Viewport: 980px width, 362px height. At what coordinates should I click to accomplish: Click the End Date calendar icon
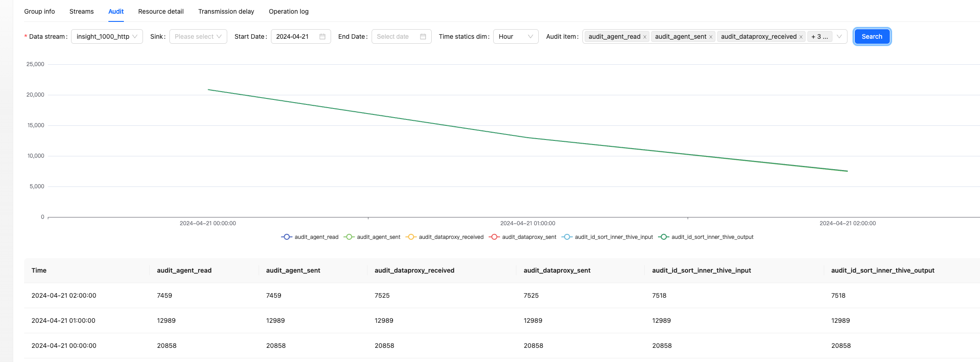[x=423, y=36]
